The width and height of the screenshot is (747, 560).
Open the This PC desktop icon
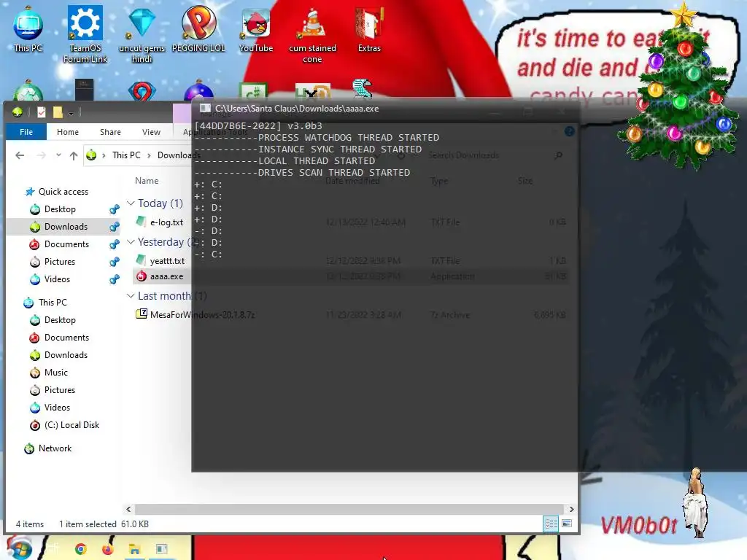tap(28, 28)
